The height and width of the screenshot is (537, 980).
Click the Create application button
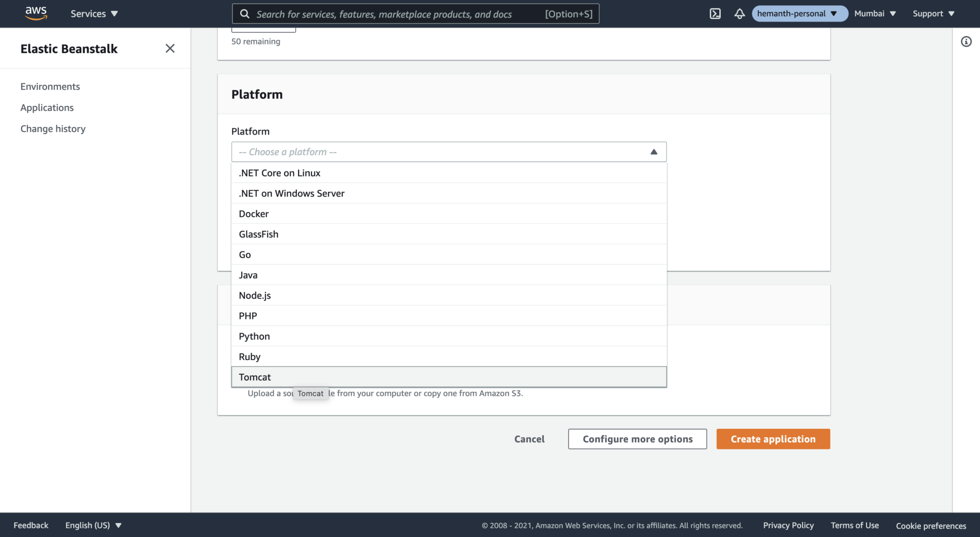click(x=772, y=439)
